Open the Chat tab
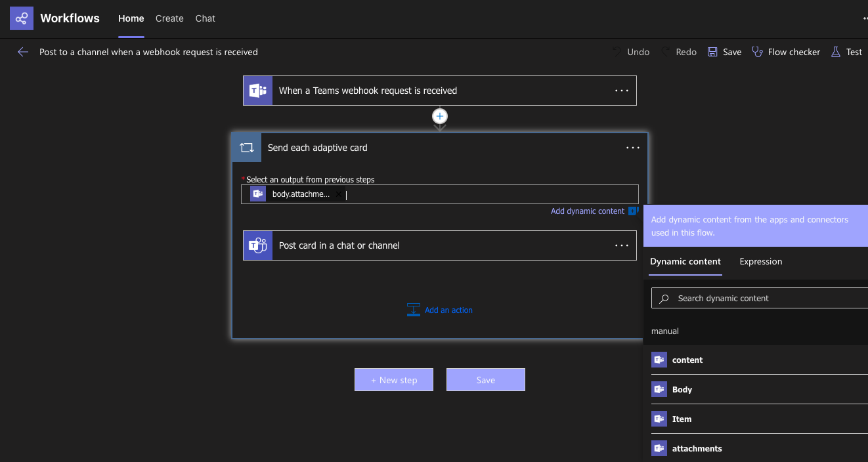The height and width of the screenshot is (462, 868). (206, 18)
